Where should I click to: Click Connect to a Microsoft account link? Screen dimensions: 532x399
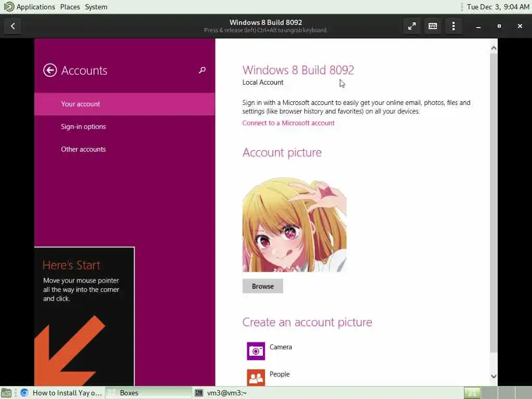(288, 123)
